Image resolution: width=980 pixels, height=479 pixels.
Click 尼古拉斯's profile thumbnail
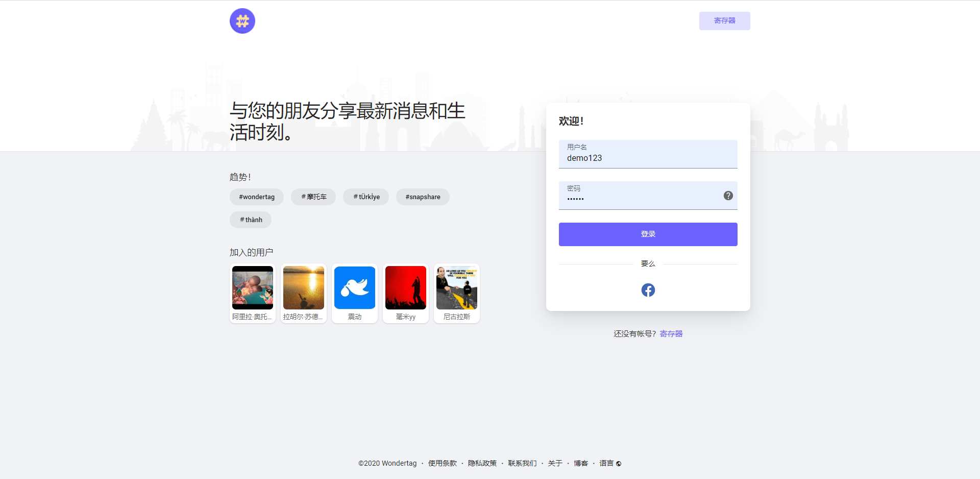[456, 288]
